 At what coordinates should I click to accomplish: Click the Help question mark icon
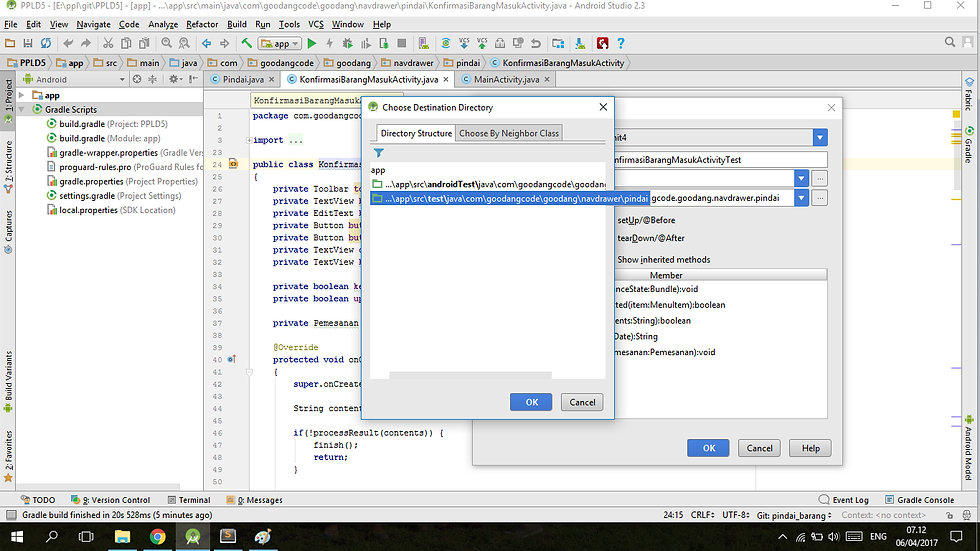click(621, 43)
